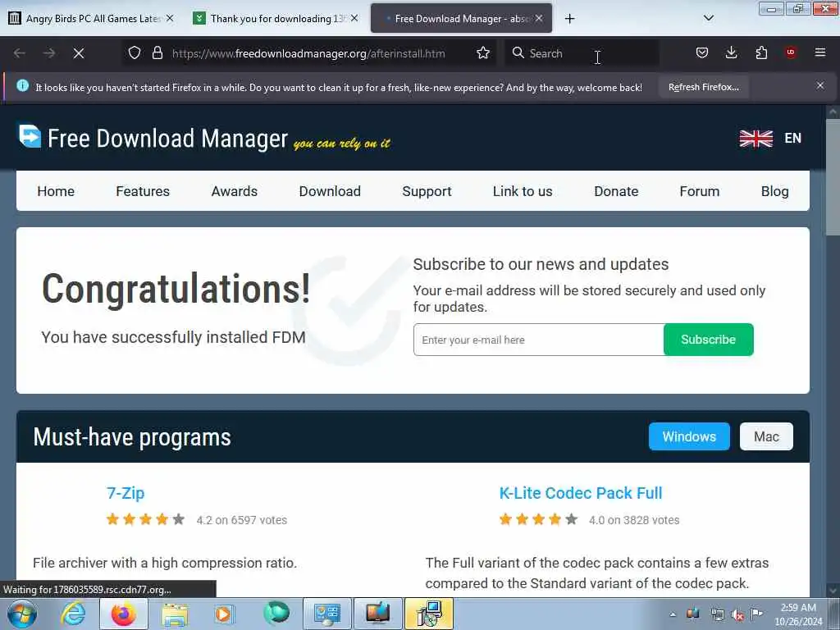
Task: Open the Home menu item
Action: tap(56, 191)
